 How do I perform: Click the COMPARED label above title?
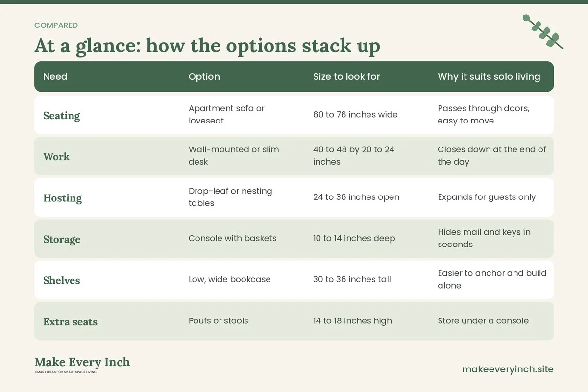pyautogui.click(x=56, y=25)
